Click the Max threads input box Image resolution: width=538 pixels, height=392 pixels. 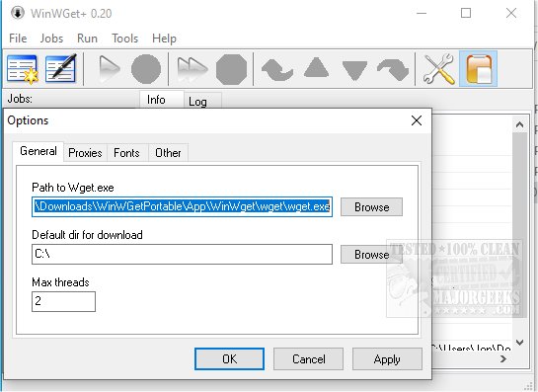click(x=63, y=301)
